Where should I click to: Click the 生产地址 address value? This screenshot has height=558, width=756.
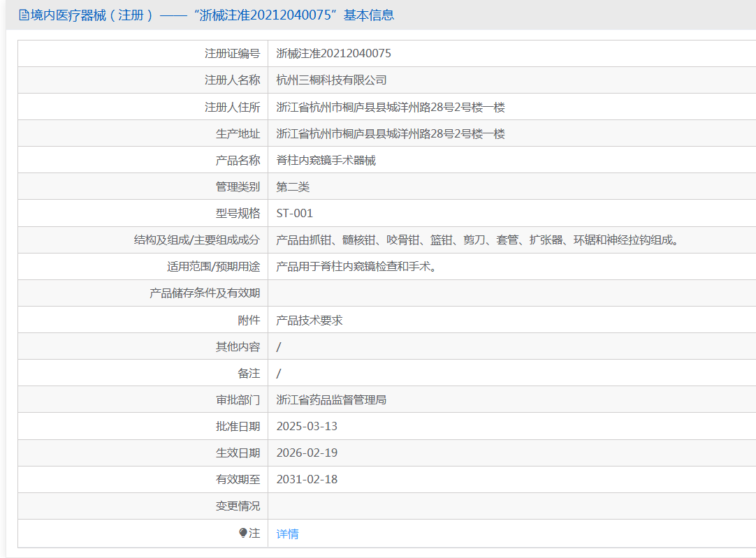click(391, 133)
